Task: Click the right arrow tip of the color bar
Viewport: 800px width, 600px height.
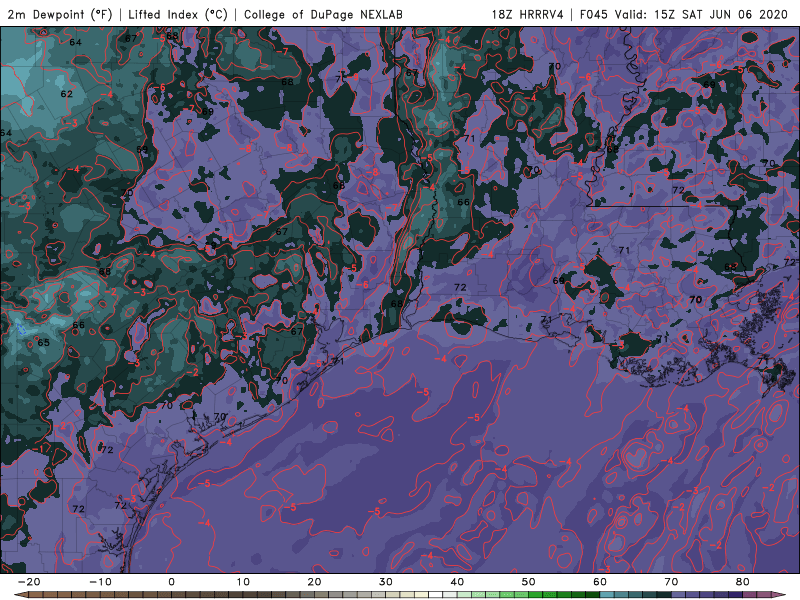Action: coord(779,595)
